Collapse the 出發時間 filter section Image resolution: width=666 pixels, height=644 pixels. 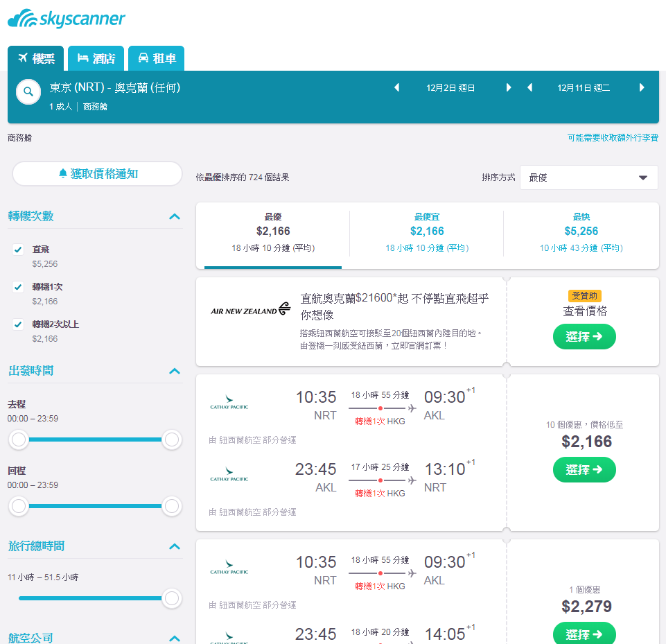(x=175, y=372)
